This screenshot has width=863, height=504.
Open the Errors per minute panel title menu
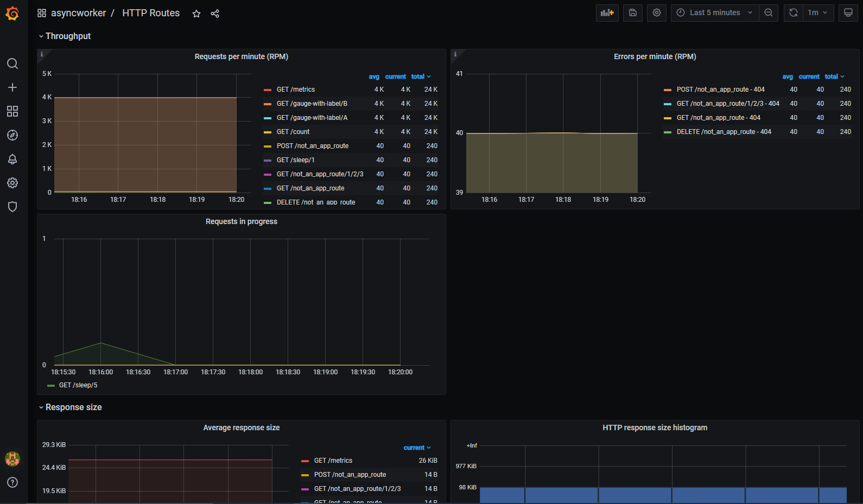(655, 56)
